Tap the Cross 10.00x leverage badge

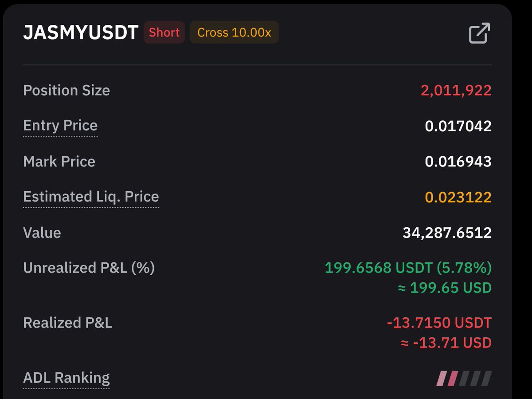234,32
